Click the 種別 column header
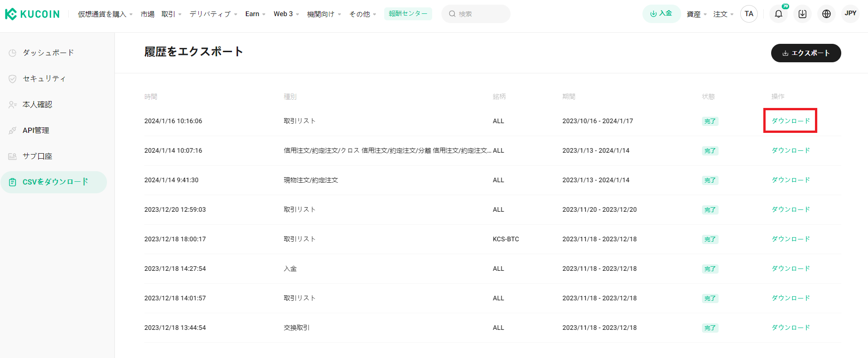The image size is (868, 358). click(290, 96)
